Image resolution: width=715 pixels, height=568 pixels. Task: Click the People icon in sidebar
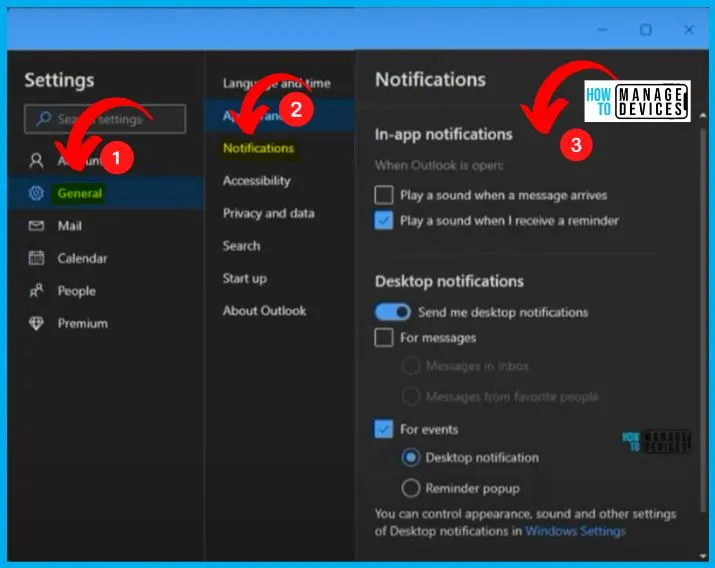click(x=36, y=291)
